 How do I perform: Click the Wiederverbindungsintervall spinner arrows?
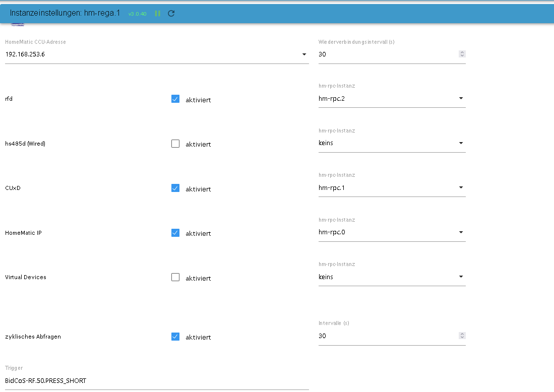tap(462, 54)
